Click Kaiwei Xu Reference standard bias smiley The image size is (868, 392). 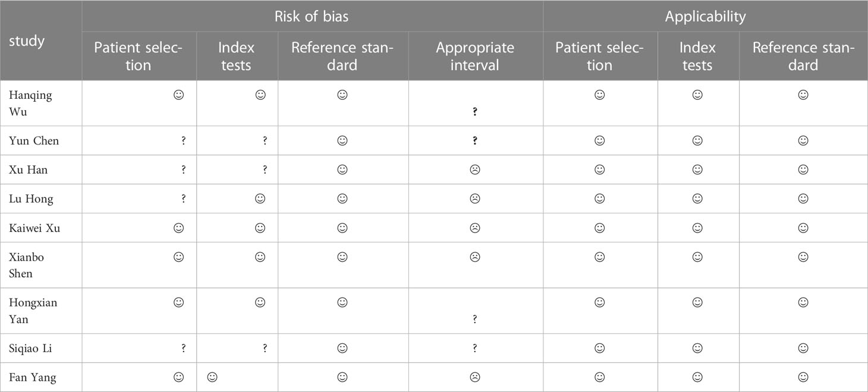point(342,227)
